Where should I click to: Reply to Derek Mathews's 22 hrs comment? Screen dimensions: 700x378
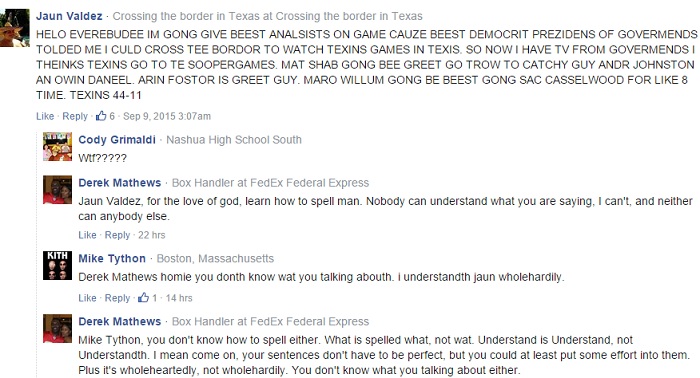(117, 235)
